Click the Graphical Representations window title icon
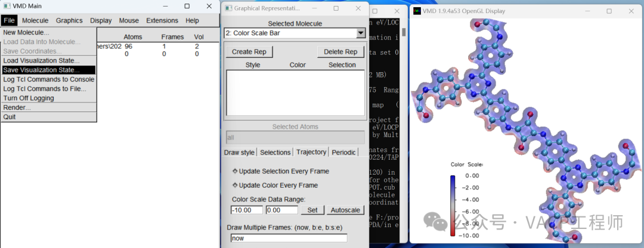The image size is (644, 248). [229, 8]
